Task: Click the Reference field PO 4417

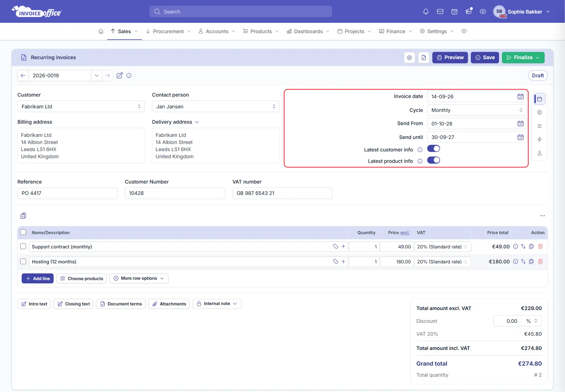Action: pos(67,193)
